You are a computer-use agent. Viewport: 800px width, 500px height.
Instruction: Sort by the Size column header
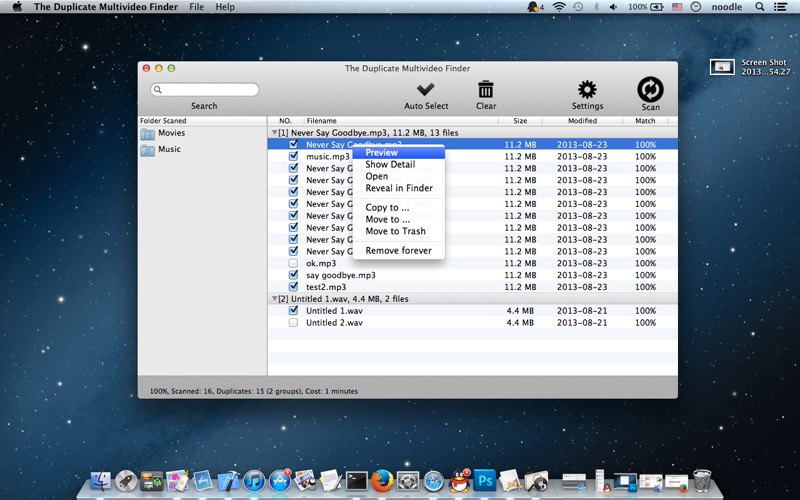(520, 121)
